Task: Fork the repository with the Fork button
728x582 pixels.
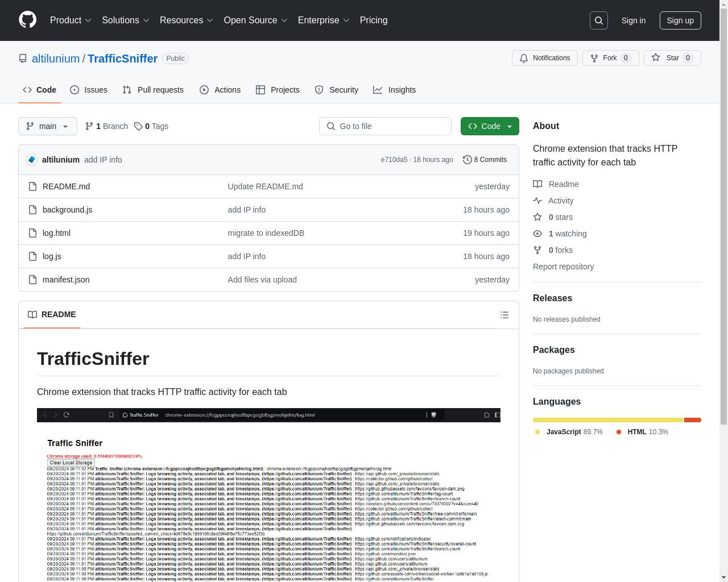Action: [x=611, y=58]
